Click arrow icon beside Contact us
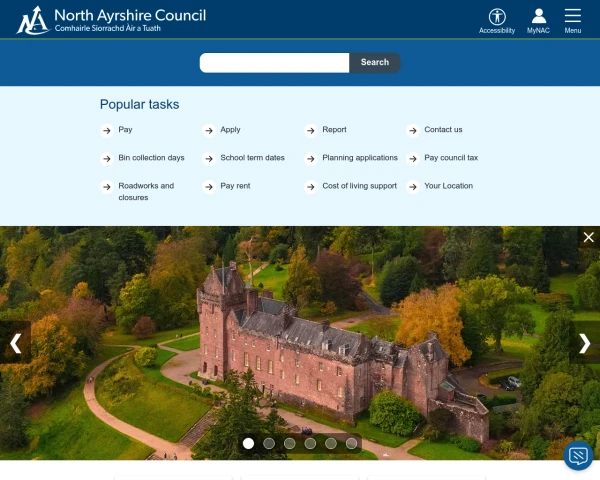Image resolution: width=600 pixels, height=480 pixels. tap(413, 130)
